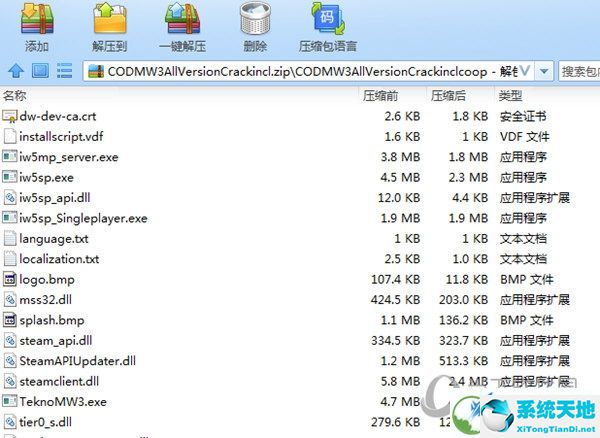The width and height of the screenshot is (600, 438).
Task: Select the TeknoMW3.exe application icon
Action: (x=10, y=401)
